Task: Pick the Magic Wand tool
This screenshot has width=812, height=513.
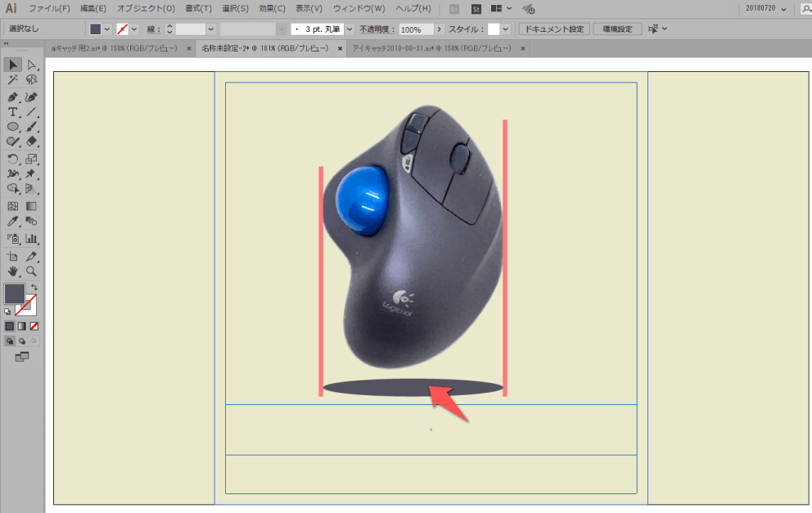Action: (x=13, y=79)
